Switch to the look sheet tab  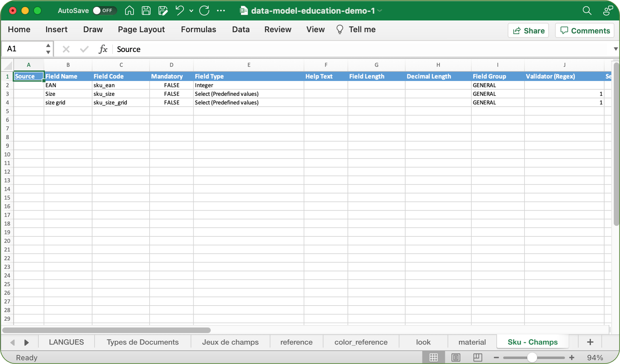423,342
